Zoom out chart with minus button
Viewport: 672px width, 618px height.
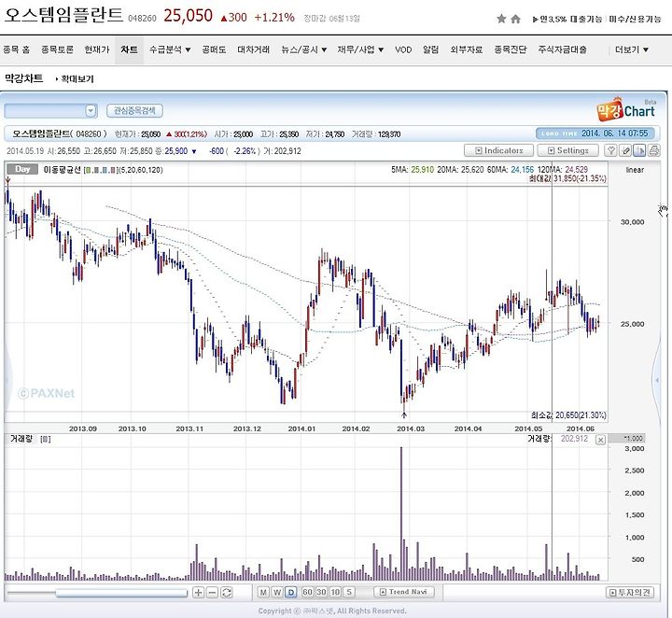coord(212,592)
